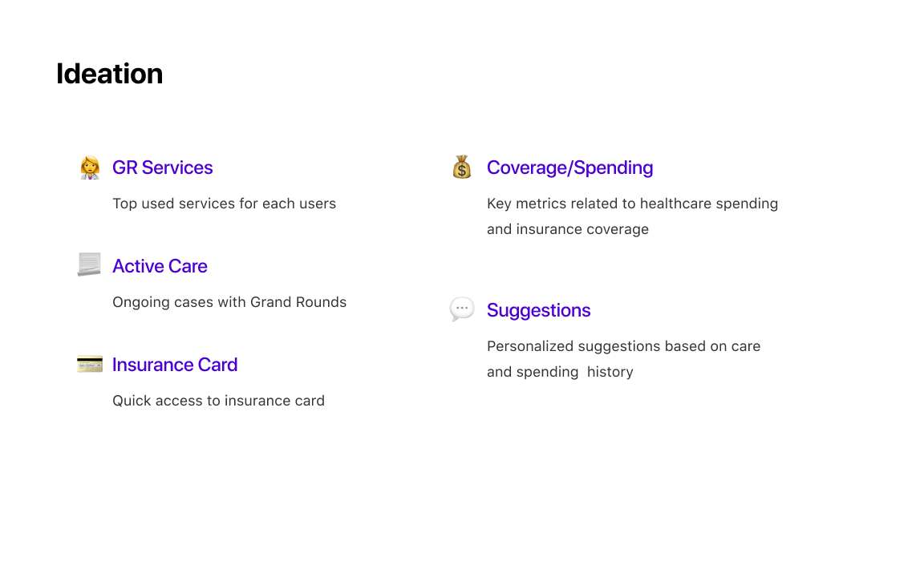The image size is (924, 561).
Task: Open the Coverage/Spending heading link
Action: [569, 167]
